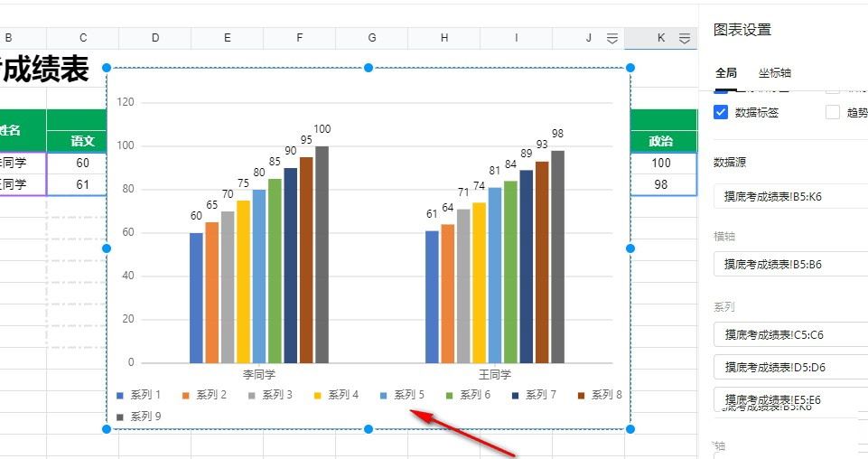This screenshot has height=459, width=868.
Task: Select the 系列 9 legend marker
Action: 120,417
